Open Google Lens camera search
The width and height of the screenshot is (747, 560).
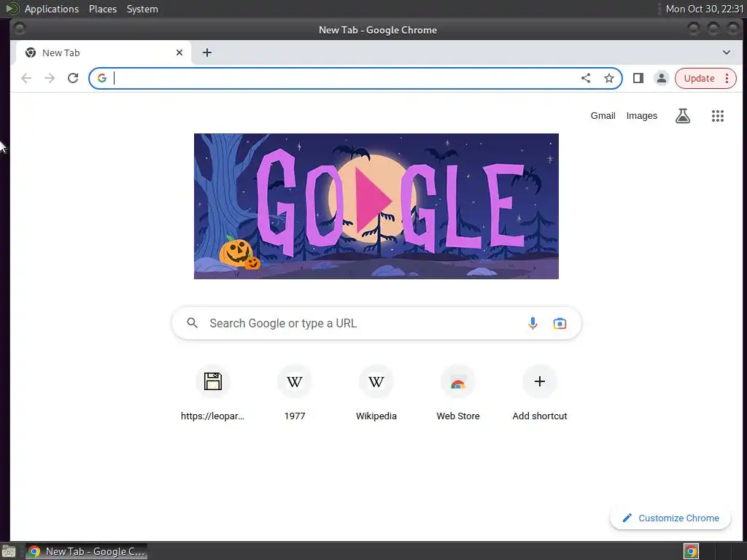point(560,323)
